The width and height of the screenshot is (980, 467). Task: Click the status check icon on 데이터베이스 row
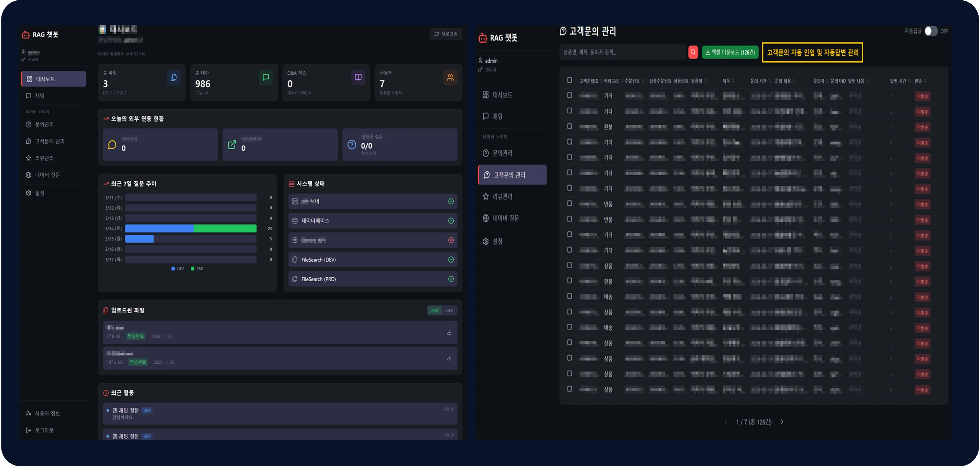point(451,221)
